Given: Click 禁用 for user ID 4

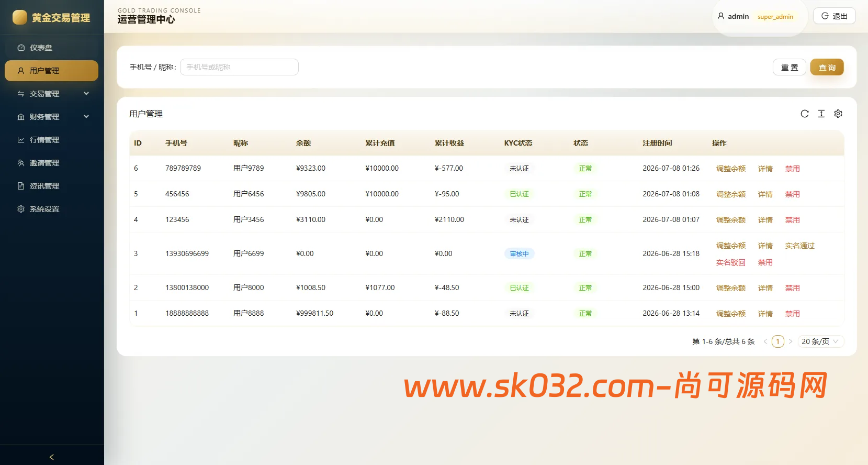Looking at the screenshot, I should pos(792,220).
